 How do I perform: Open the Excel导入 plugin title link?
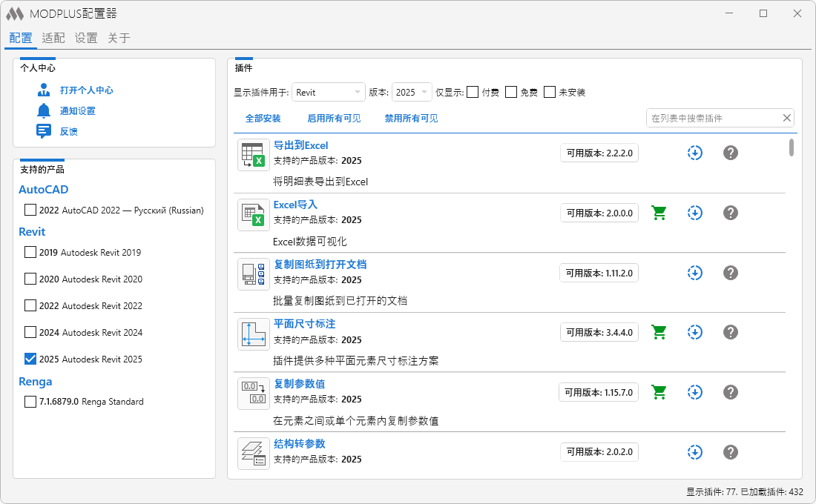[x=295, y=205]
